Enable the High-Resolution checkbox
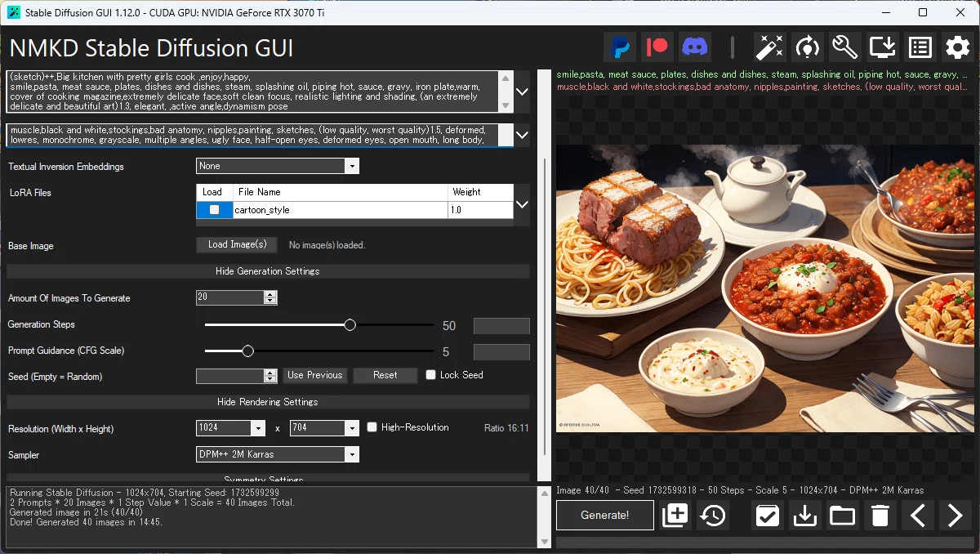The image size is (980, 554). [x=372, y=427]
